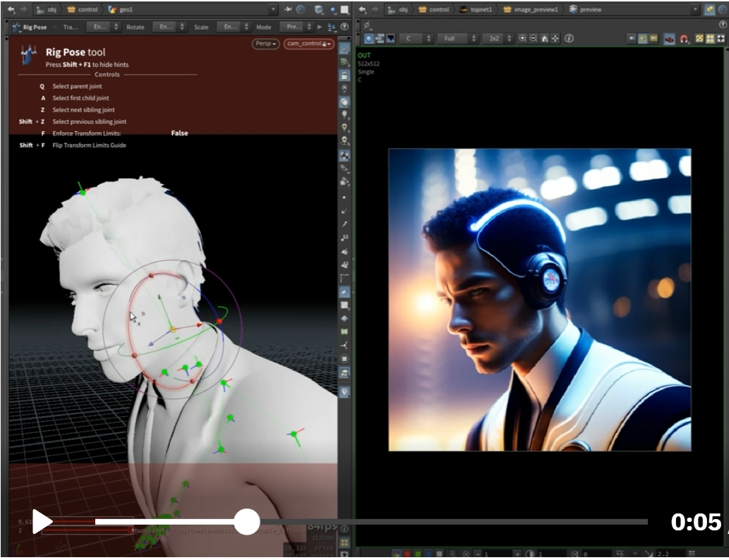Click the funnel icon in image viewer toolbar

390,39
